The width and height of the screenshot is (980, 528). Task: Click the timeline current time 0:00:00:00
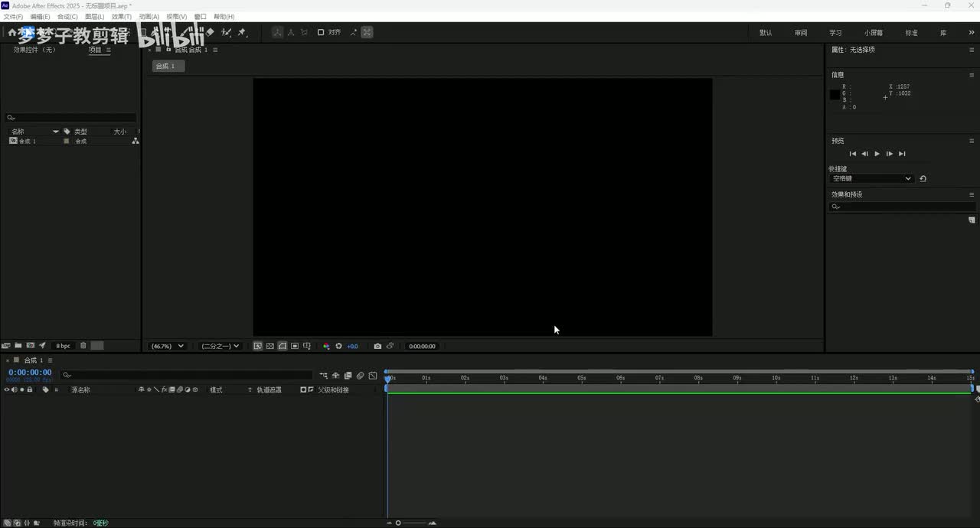pos(30,372)
